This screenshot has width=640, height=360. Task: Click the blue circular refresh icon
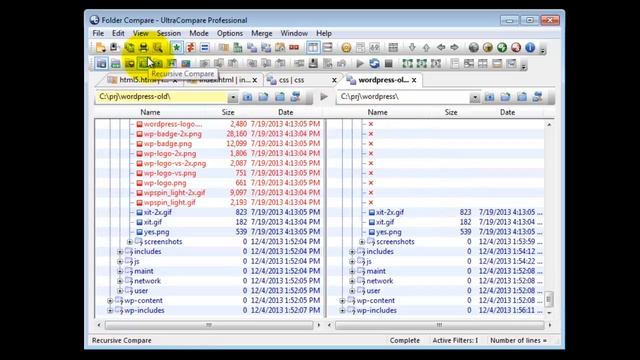point(374,63)
